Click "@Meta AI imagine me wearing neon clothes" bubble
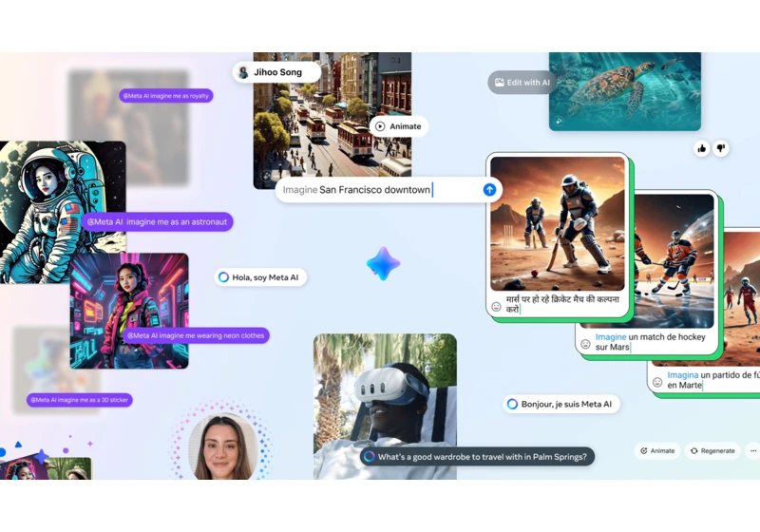Image resolution: width=760 pixels, height=532 pixels. (x=196, y=335)
